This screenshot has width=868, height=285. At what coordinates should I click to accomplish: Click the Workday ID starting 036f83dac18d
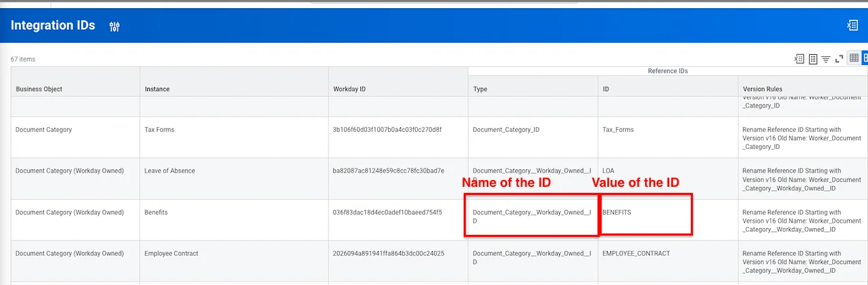tap(387, 212)
